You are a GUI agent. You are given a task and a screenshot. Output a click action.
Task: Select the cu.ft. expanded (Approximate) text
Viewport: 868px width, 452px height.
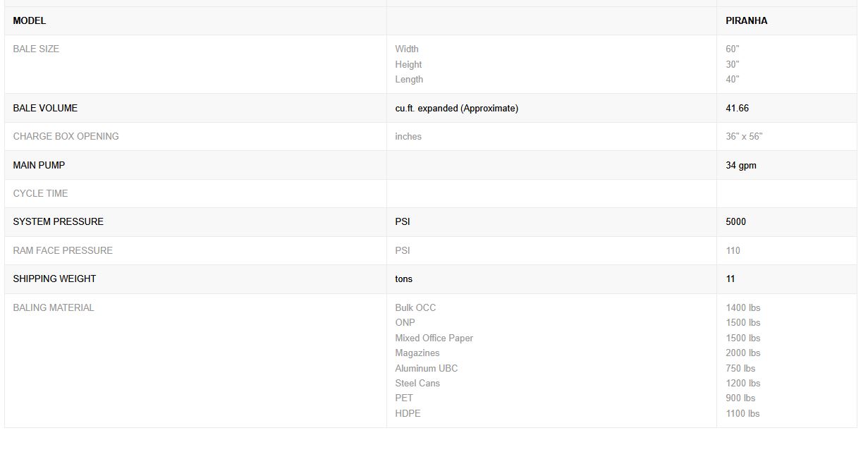pos(456,109)
